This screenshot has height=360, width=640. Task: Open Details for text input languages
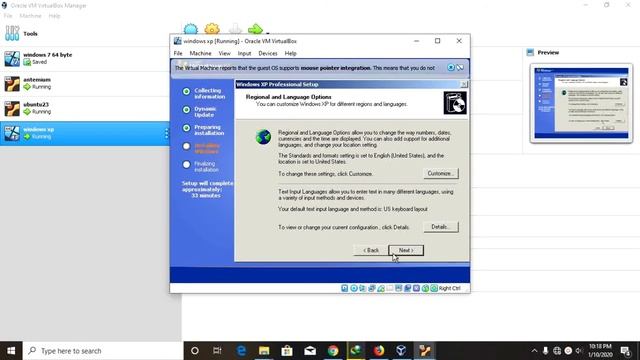pos(440,227)
